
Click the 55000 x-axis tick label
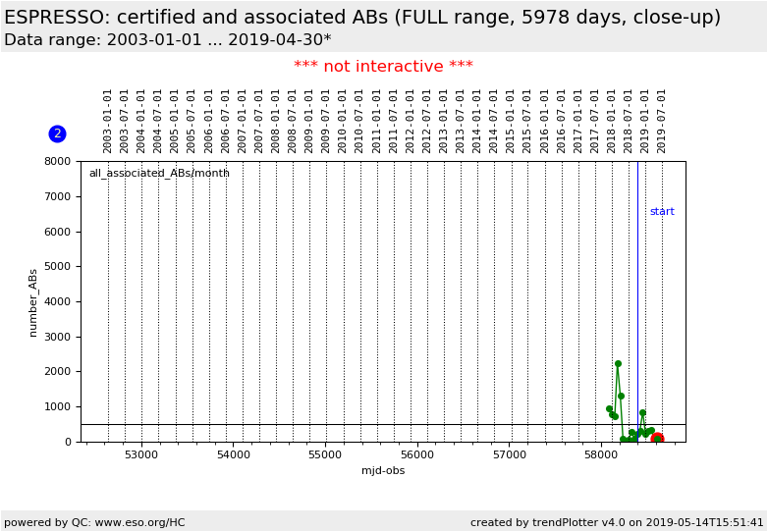coord(325,455)
